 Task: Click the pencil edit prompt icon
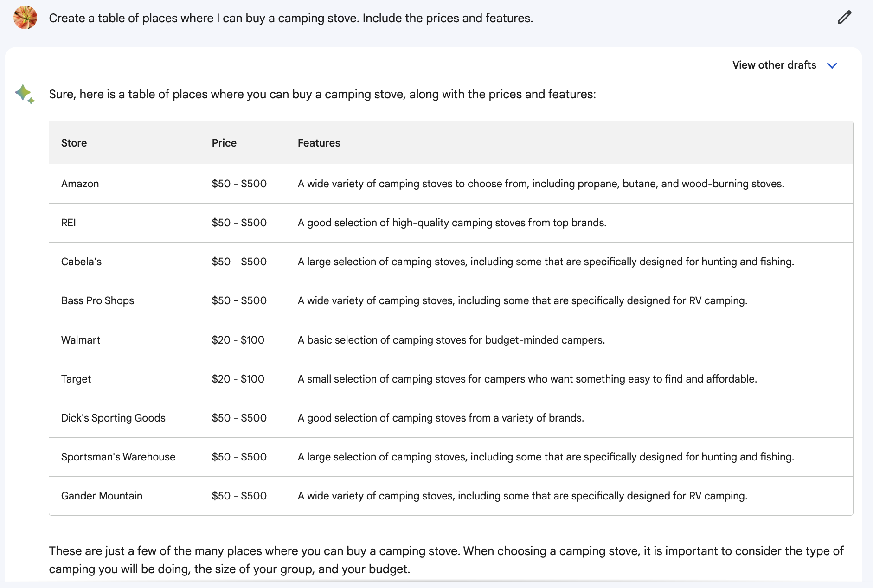[844, 18]
